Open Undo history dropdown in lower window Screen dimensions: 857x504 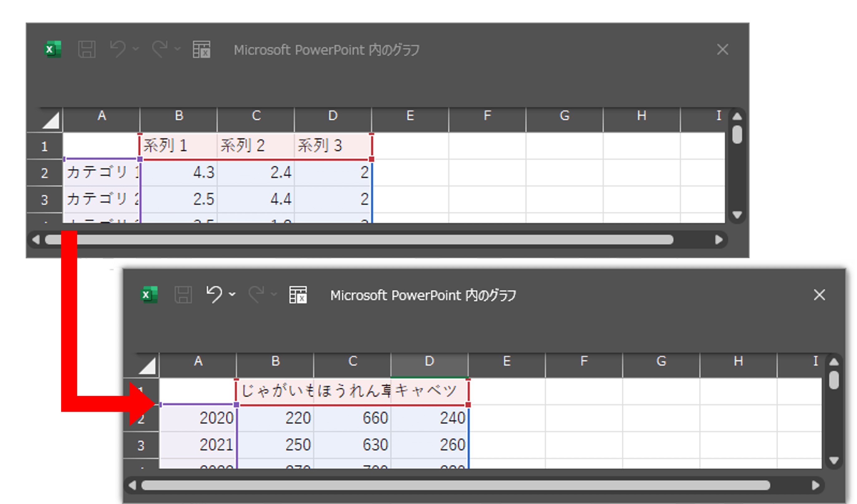[232, 294]
